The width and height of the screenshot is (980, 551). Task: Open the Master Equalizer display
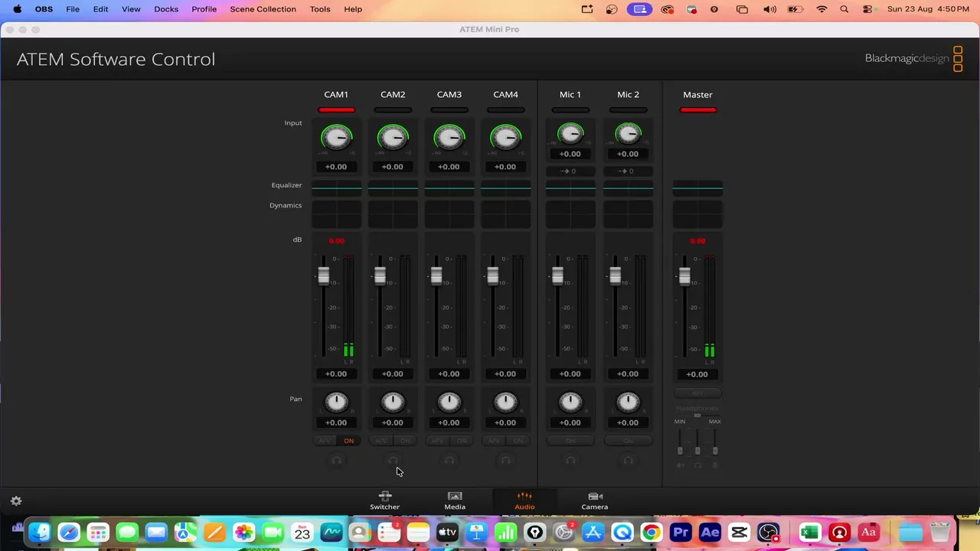click(697, 187)
